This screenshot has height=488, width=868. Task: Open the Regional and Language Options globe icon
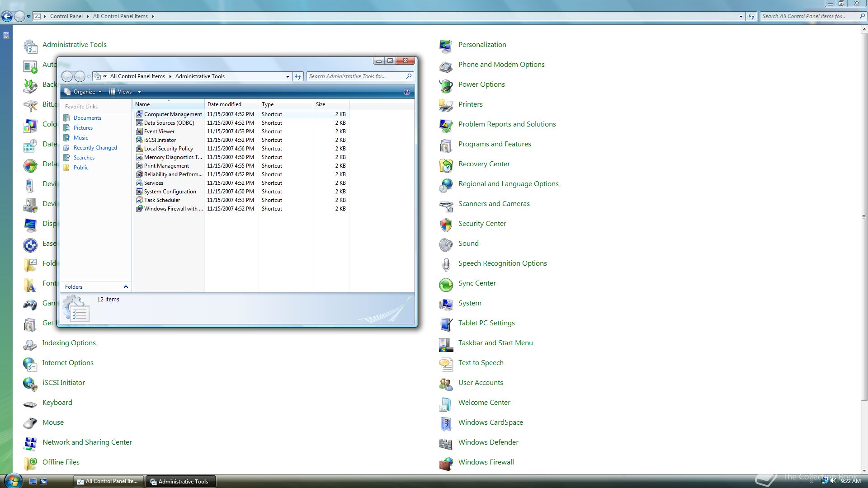click(x=446, y=184)
